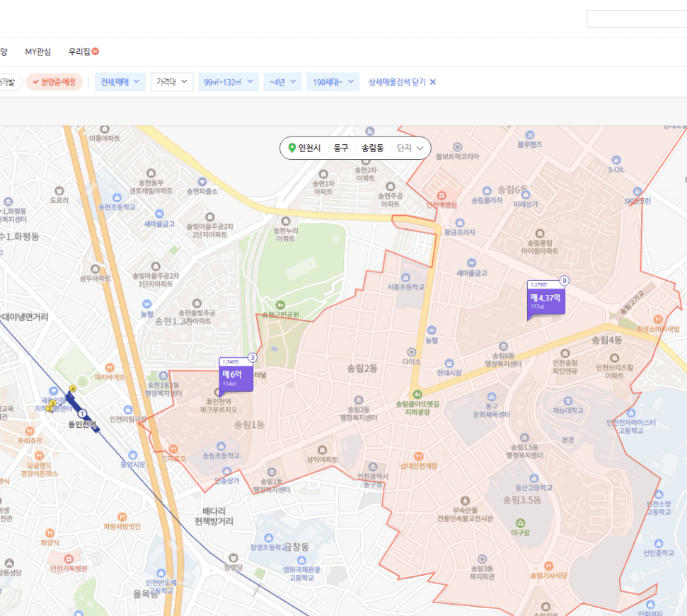The width and height of the screenshot is (687, 616).
Task: Click the 송림골아뜨렛길 지하광장 icon
Action: click(x=417, y=394)
